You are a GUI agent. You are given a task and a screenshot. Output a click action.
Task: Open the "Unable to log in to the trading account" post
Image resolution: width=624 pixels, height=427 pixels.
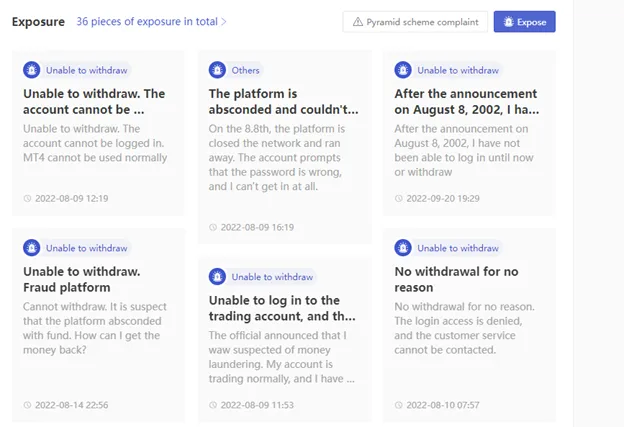tap(282, 308)
